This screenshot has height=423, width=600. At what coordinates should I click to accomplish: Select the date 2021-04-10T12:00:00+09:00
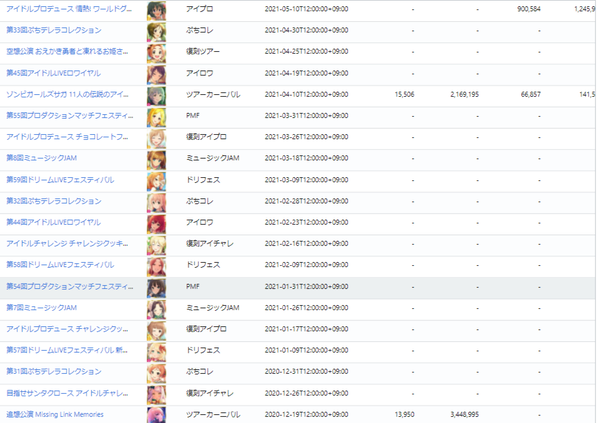[x=307, y=94]
